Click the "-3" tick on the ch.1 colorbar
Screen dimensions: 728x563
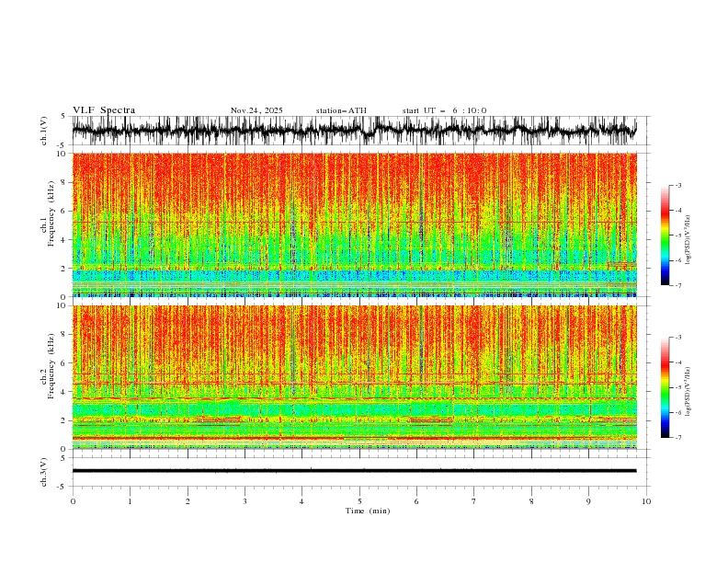point(677,185)
